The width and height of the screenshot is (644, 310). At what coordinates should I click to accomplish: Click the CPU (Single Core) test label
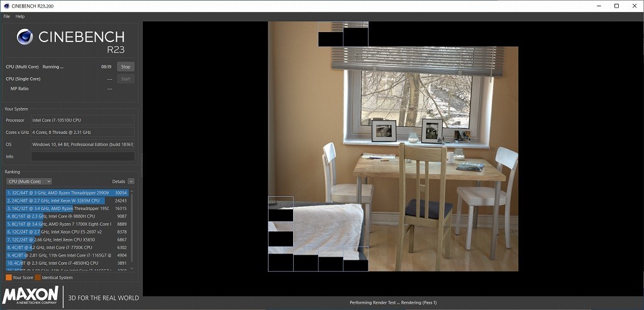(23, 79)
